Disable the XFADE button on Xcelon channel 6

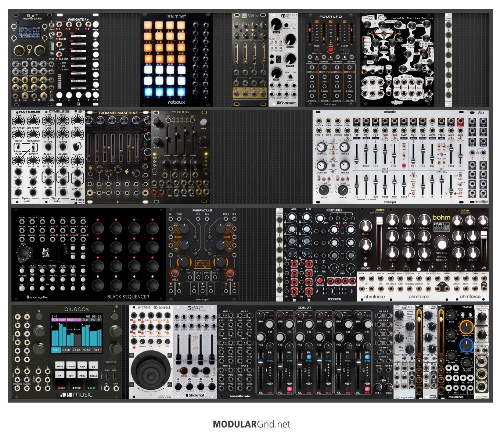coord(367,357)
